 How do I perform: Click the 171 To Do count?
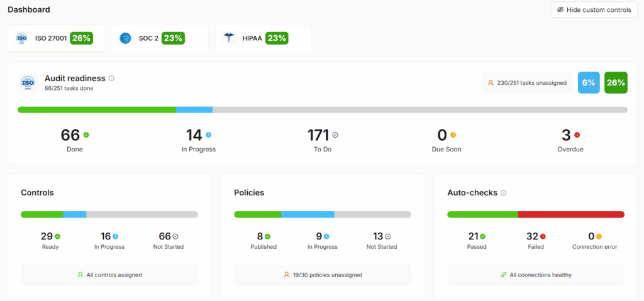tap(319, 135)
